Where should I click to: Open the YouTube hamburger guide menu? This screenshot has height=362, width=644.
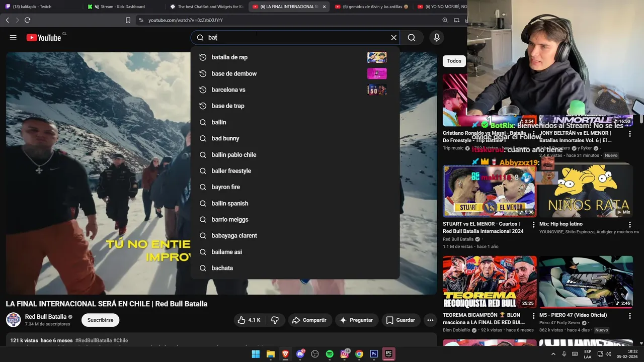coord(13,38)
